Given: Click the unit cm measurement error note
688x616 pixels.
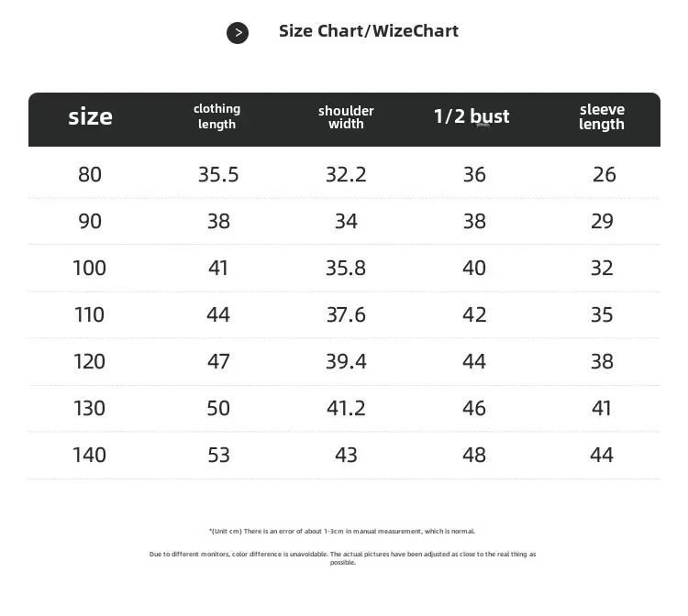Looking at the screenshot, I should click(x=342, y=532).
